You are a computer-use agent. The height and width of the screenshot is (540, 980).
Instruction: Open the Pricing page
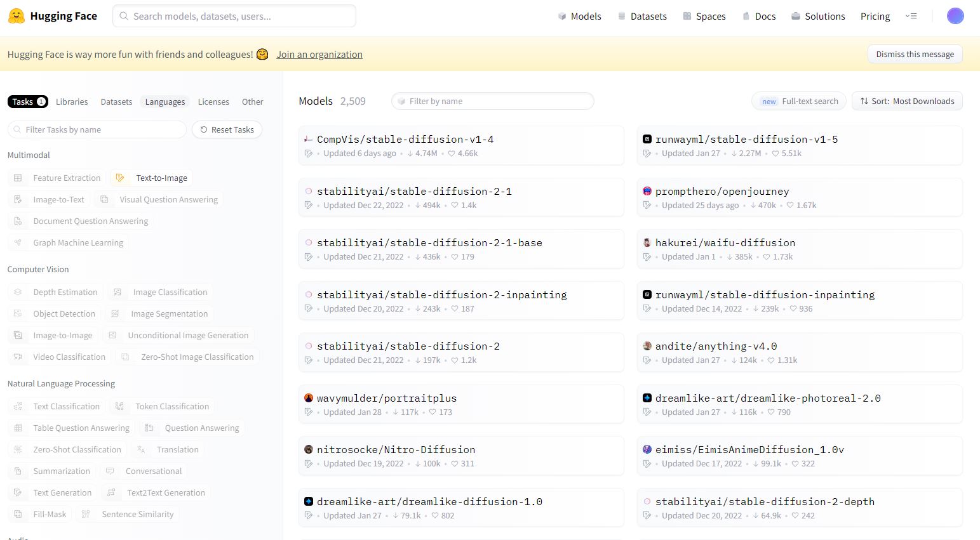(x=875, y=16)
